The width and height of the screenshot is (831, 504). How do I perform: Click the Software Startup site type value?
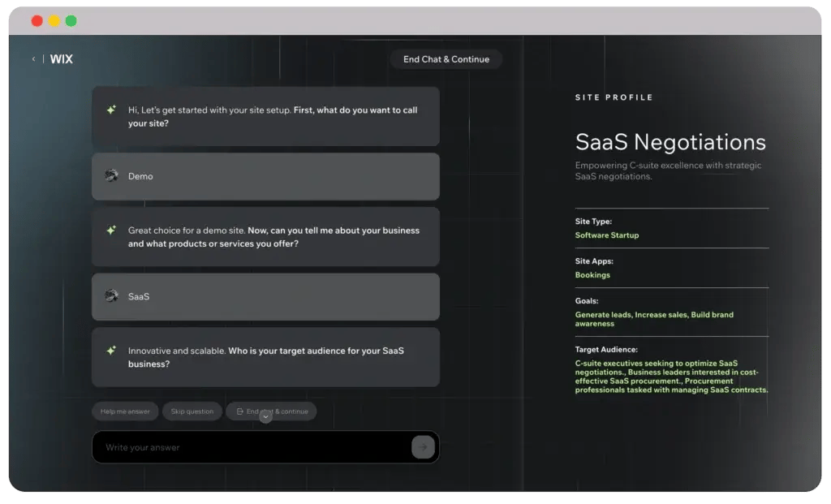(607, 235)
